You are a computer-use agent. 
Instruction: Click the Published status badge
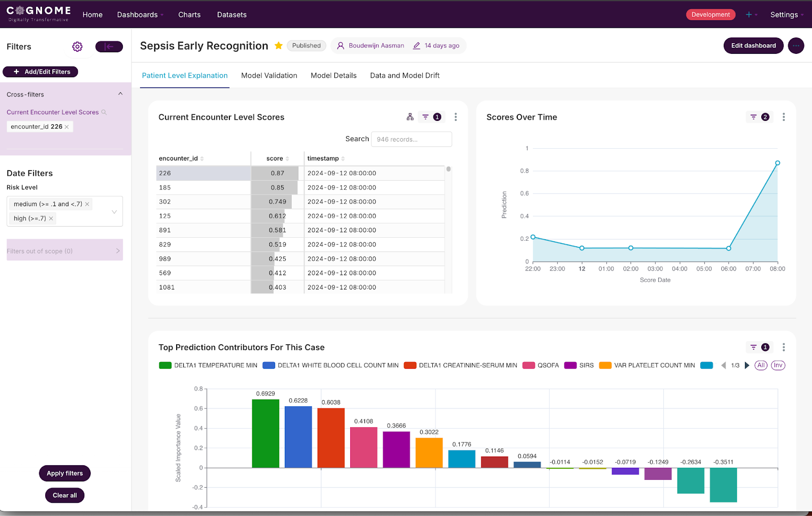(x=307, y=46)
